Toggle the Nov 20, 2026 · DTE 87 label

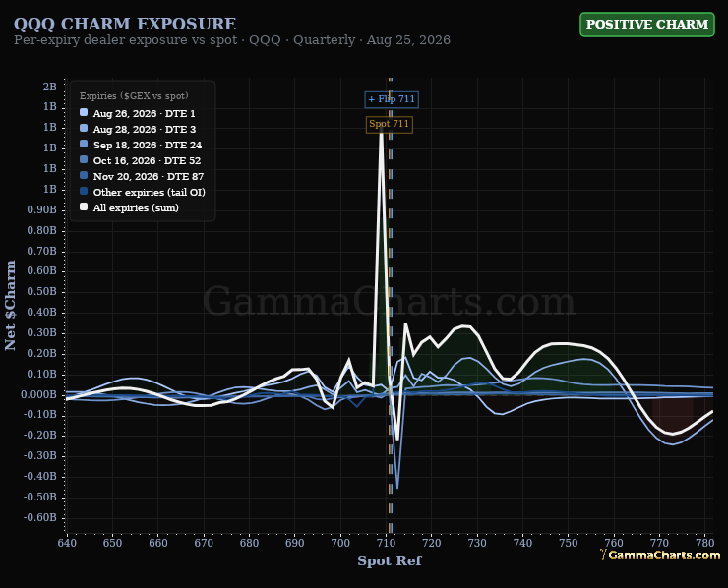149,177
